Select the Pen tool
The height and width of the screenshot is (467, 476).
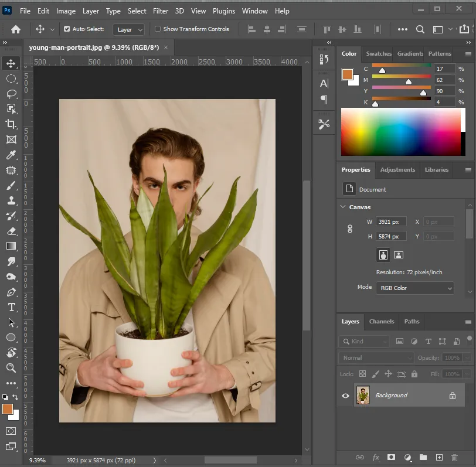pyautogui.click(x=11, y=292)
